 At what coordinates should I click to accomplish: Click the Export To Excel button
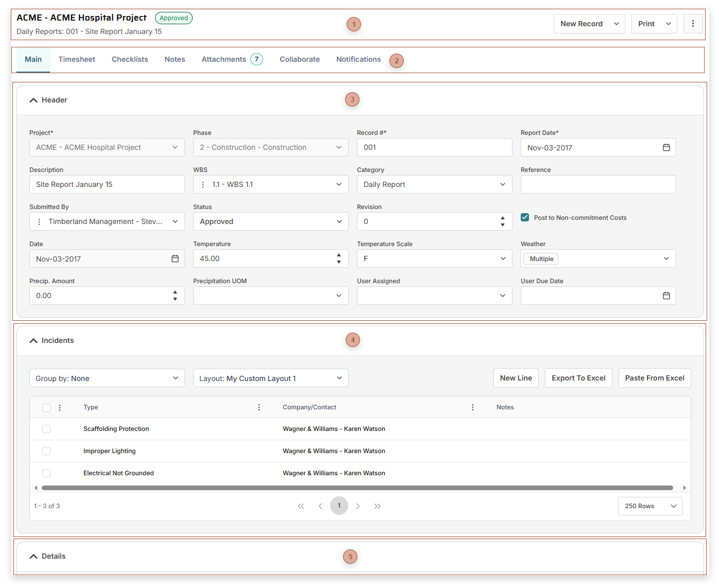coord(578,378)
